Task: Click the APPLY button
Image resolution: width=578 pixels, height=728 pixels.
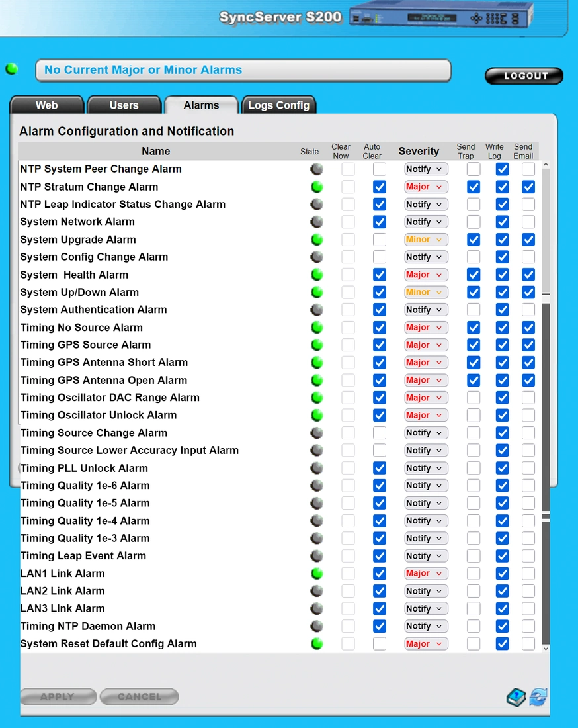Action: click(x=58, y=696)
